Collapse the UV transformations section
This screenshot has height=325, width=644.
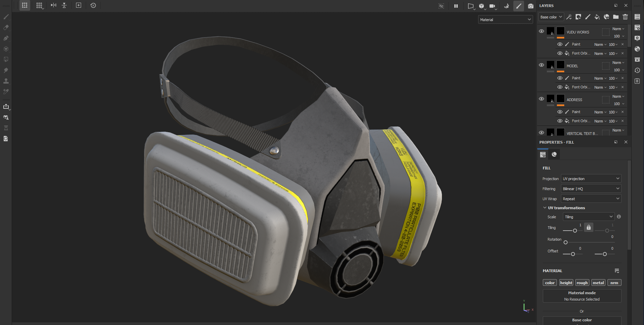[545, 208]
